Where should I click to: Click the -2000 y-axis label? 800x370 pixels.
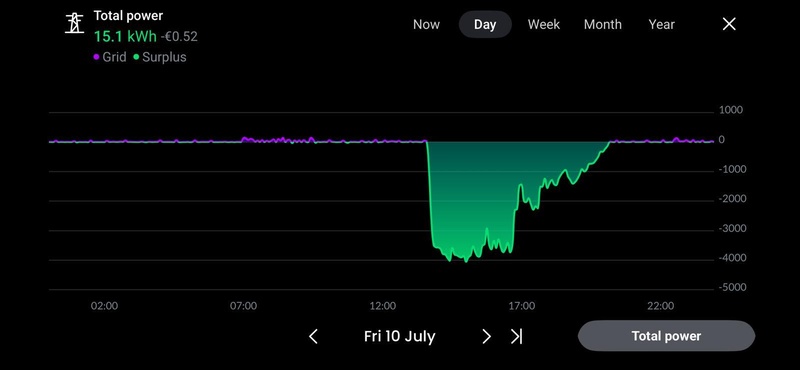pos(732,199)
